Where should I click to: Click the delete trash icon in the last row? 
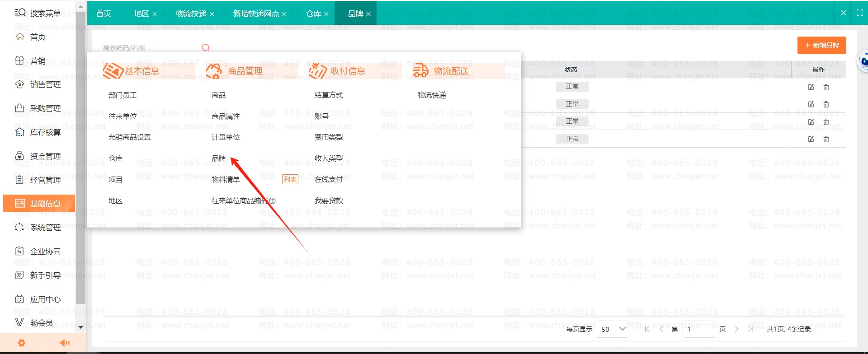[x=826, y=139]
